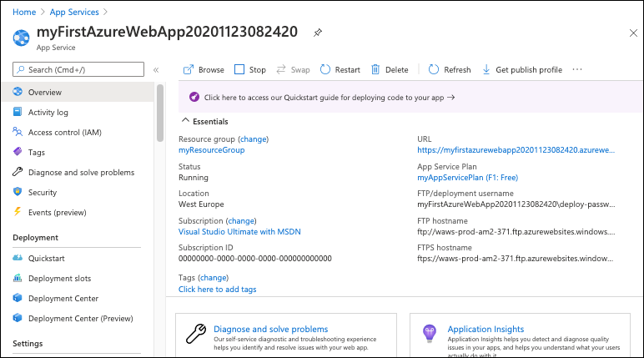Click the 'Running' status value
This screenshot has height=358, width=644.
coord(194,178)
